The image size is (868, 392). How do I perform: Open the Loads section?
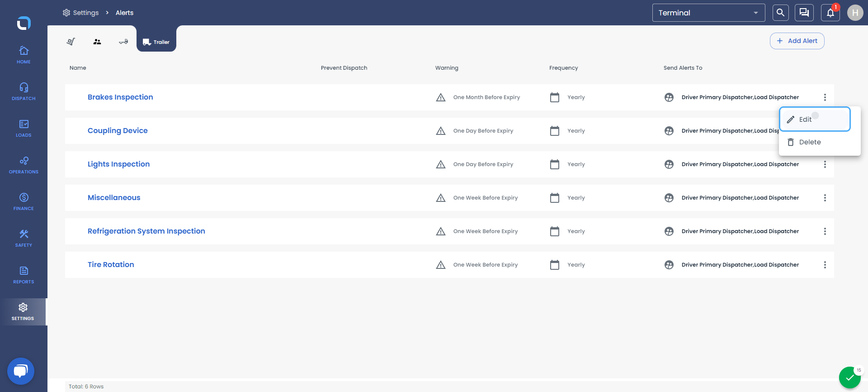(24, 128)
